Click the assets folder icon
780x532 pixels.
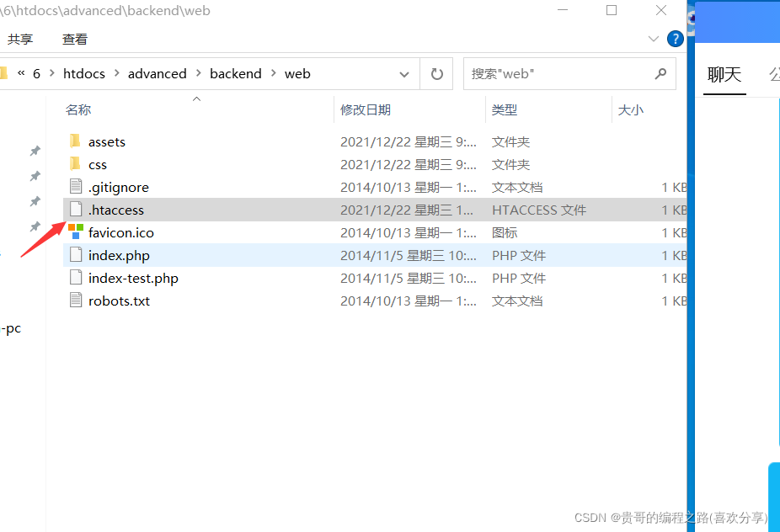click(x=75, y=141)
